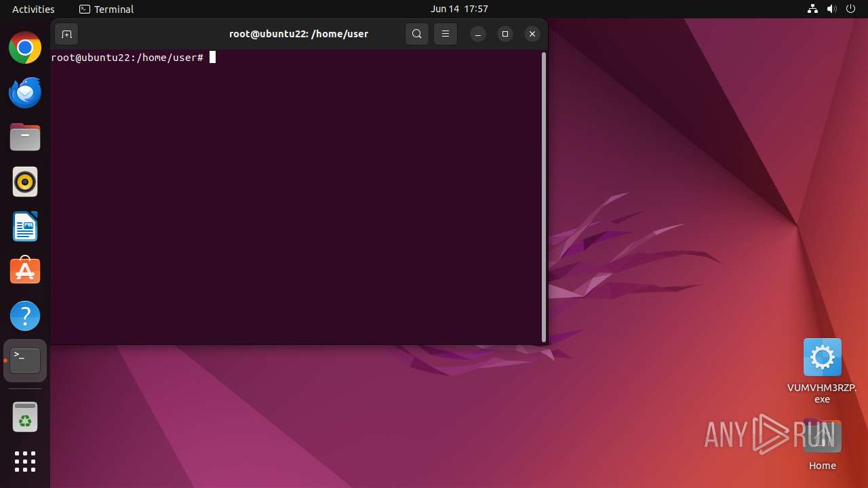The width and height of the screenshot is (868, 488).
Task: Click the terminal vertical scrollbar
Action: (x=544, y=197)
